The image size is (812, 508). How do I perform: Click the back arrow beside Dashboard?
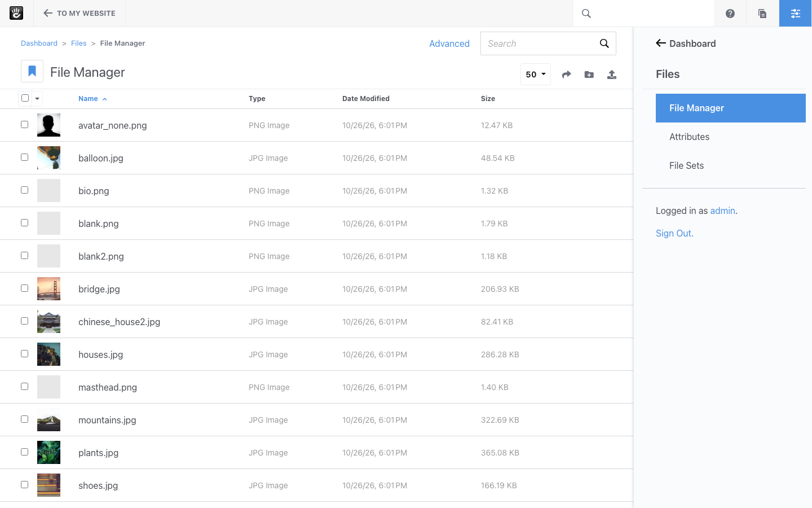pyautogui.click(x=661, y=43)
